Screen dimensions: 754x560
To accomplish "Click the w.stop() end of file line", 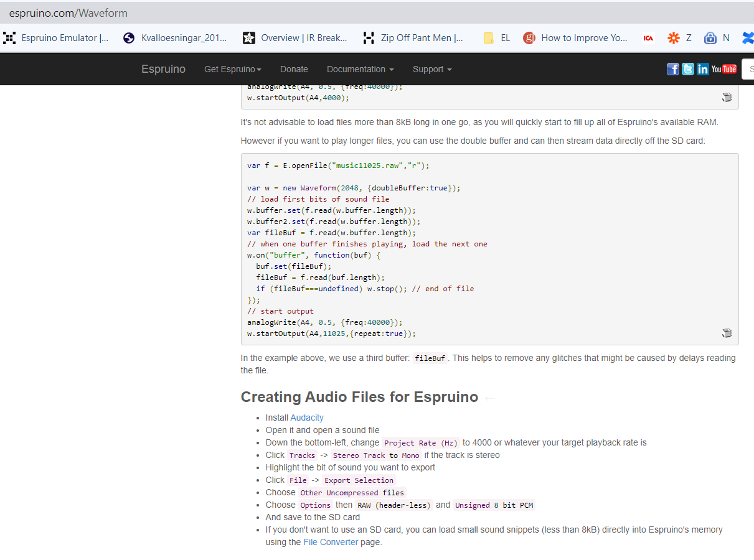I will click(x=365, y=289).
